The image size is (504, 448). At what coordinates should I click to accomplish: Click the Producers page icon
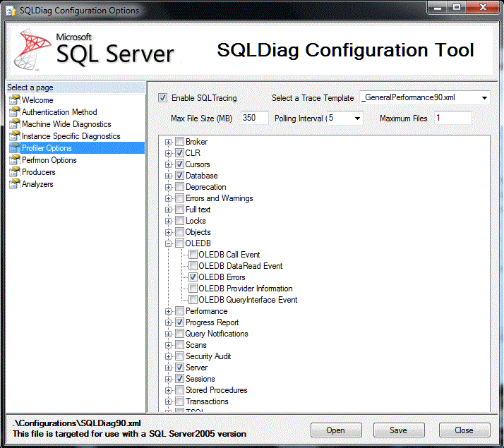(14, 172)
